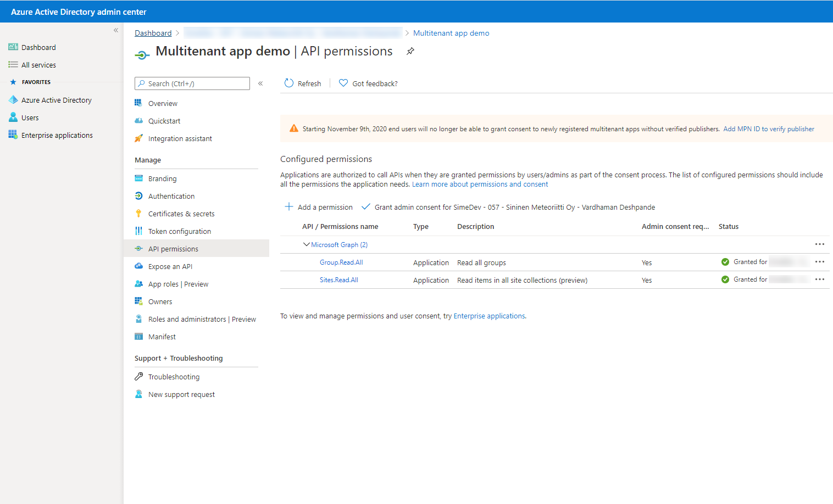This screenshot has width=833, height=504.
Task: Collapse the app blade menu chevron
Action: 260,83
